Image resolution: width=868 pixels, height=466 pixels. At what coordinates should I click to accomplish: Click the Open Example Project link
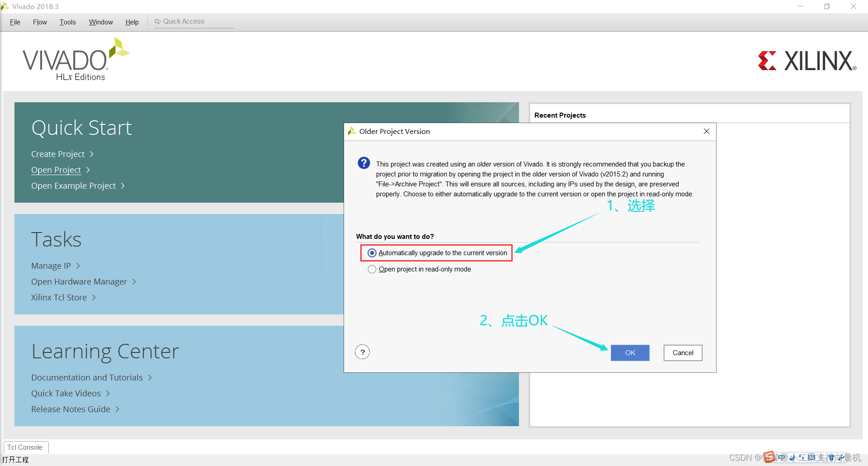pos(74,186)
